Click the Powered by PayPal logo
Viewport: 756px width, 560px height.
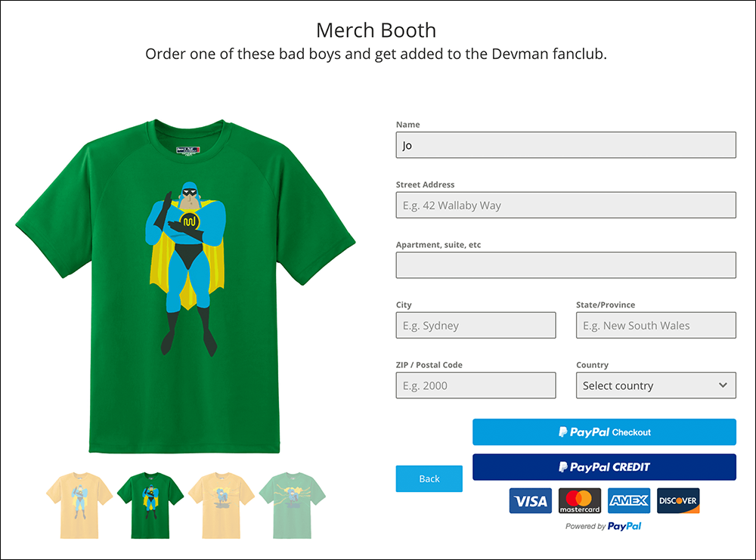pyautogui.click(x=603, y=526)
